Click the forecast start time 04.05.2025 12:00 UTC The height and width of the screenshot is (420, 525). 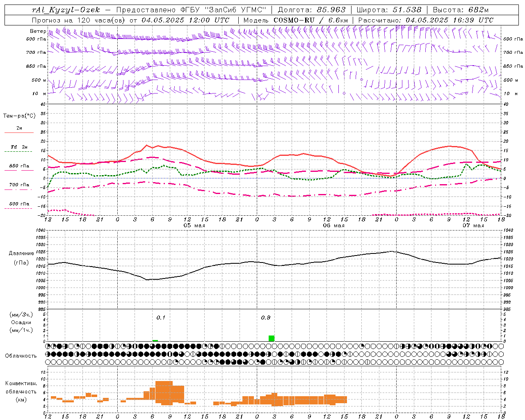tap(185, 20)
